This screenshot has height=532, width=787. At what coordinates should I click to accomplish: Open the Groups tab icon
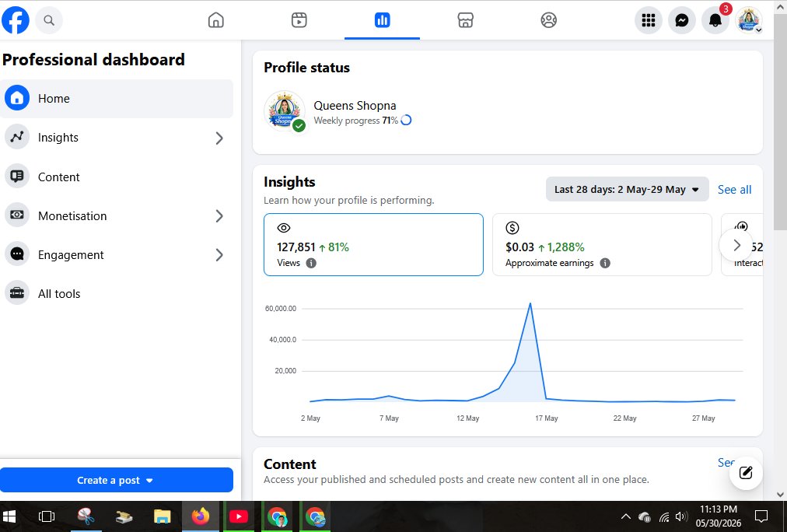click(548, 20)
